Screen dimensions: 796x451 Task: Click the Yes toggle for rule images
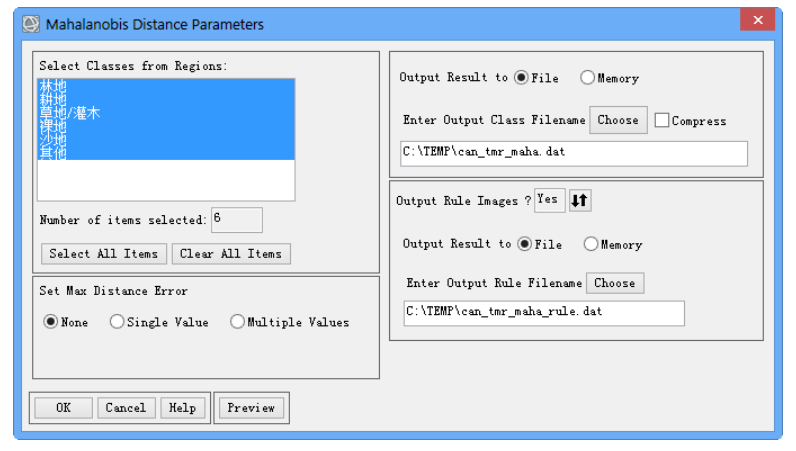pyautogui.click(x=549, y=200)
